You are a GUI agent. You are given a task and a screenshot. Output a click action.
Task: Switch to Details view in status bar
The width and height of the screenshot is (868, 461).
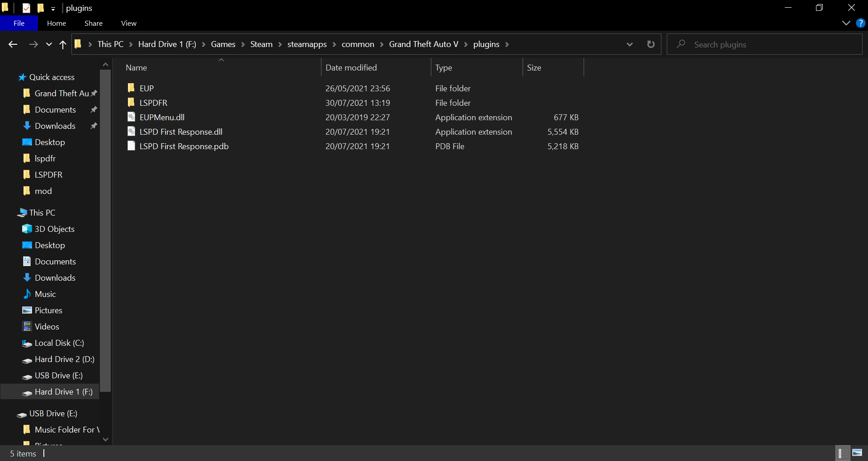pos(842,453)
